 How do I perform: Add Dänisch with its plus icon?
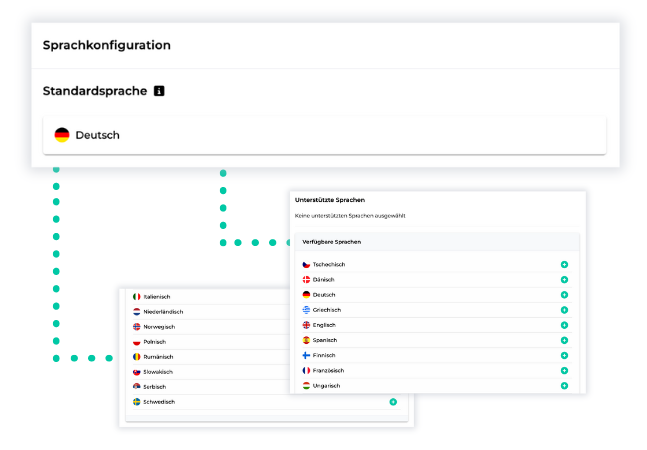click(564, 280)
